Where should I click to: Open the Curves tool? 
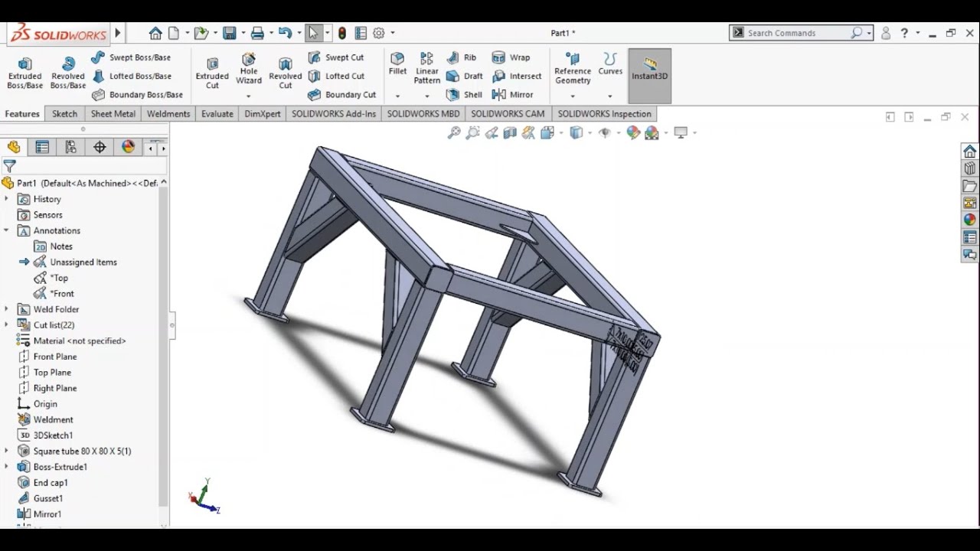pyautogui.click(x=610, y=64)
